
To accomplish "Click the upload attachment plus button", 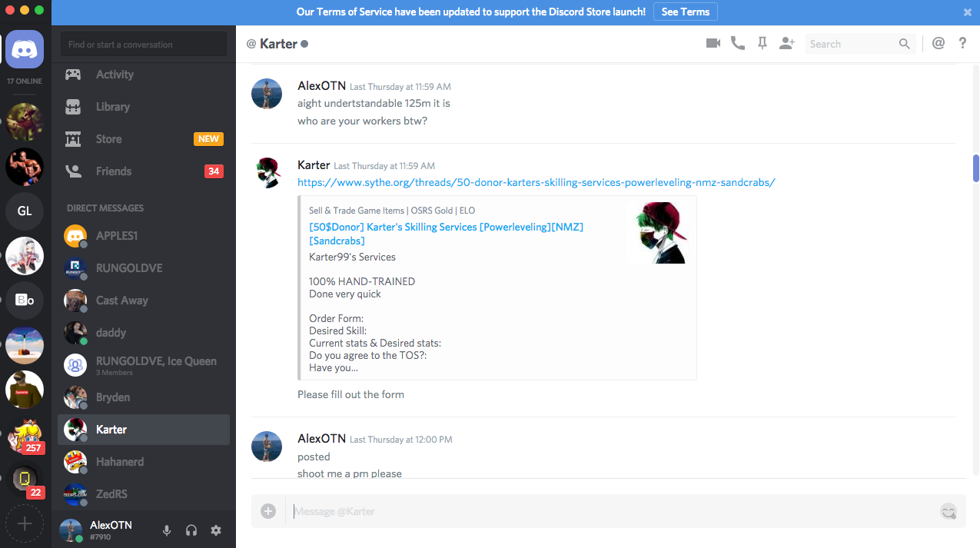I will [x=268, y=511].
